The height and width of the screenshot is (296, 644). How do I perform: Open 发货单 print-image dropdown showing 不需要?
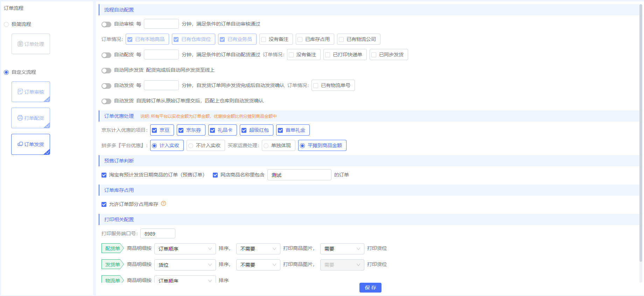click(x=258, y=265)
